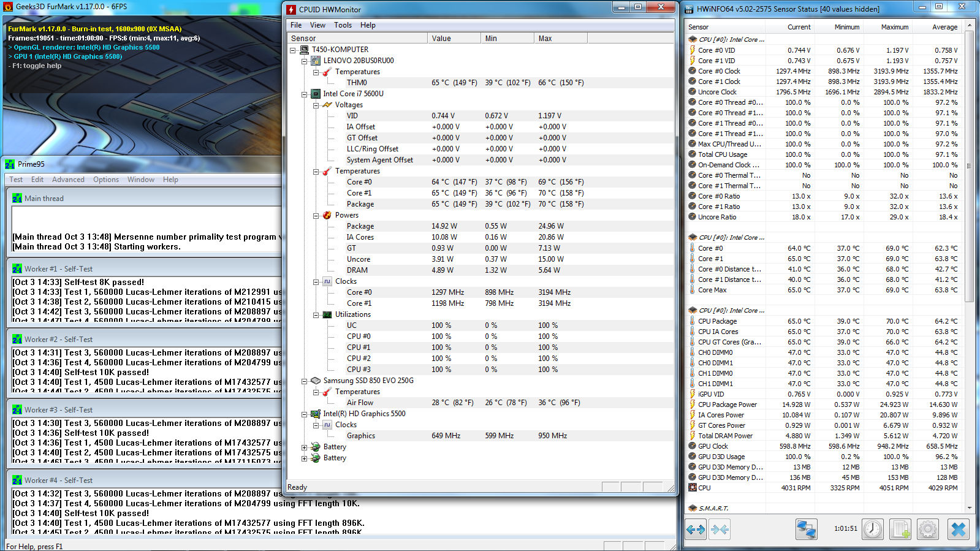Click the Worker #4 Self-Test window icon
This screenshot has height=551, width=980.
(17, 481)
